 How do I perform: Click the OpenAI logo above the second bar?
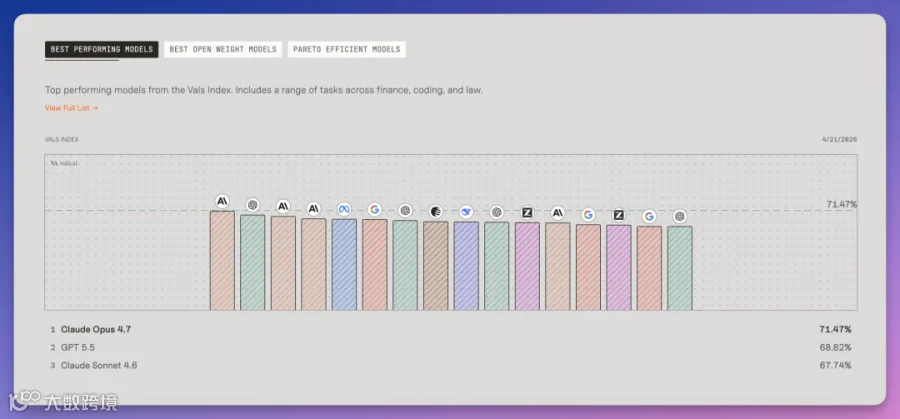(x=253, y=205)
